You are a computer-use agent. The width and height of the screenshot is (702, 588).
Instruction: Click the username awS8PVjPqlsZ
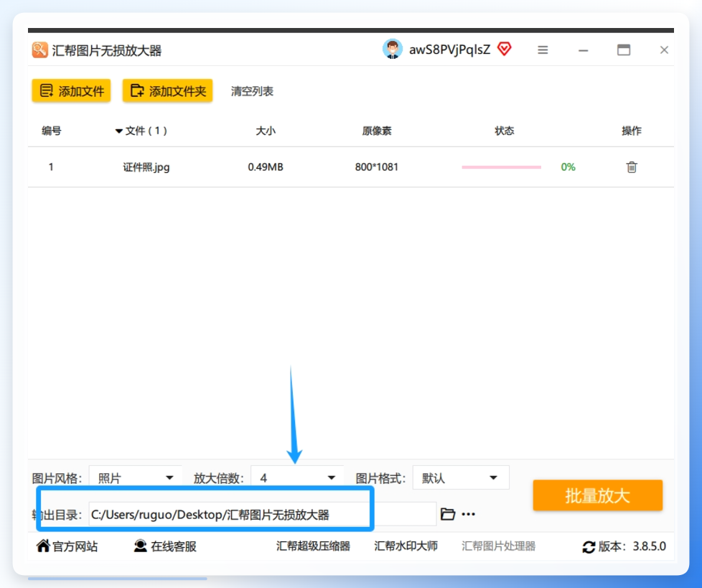pyautogui.click(x=449, y=50)
